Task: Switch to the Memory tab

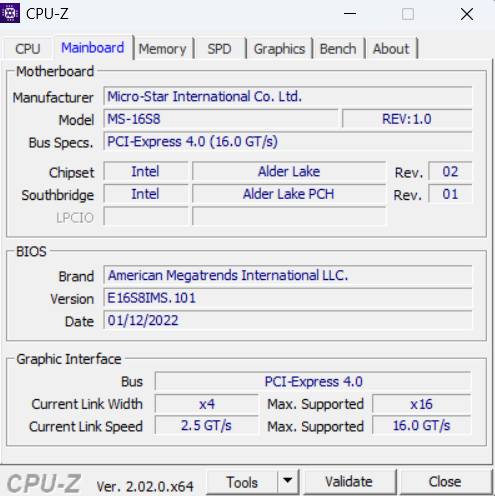Action: 163,49
